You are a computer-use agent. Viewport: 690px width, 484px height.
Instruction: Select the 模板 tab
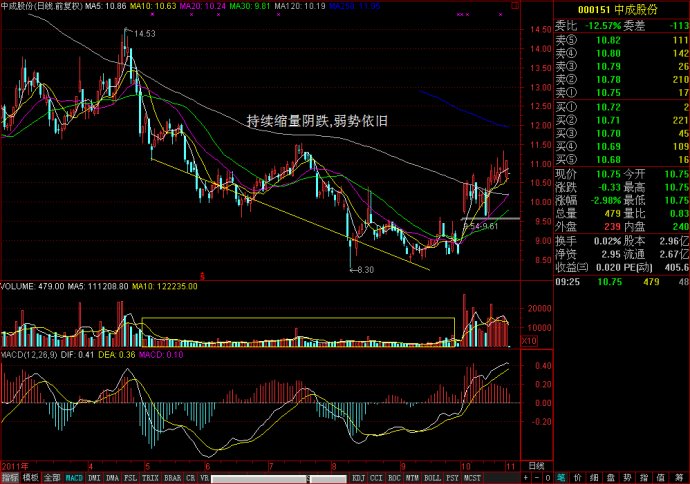tap(30, 478)
